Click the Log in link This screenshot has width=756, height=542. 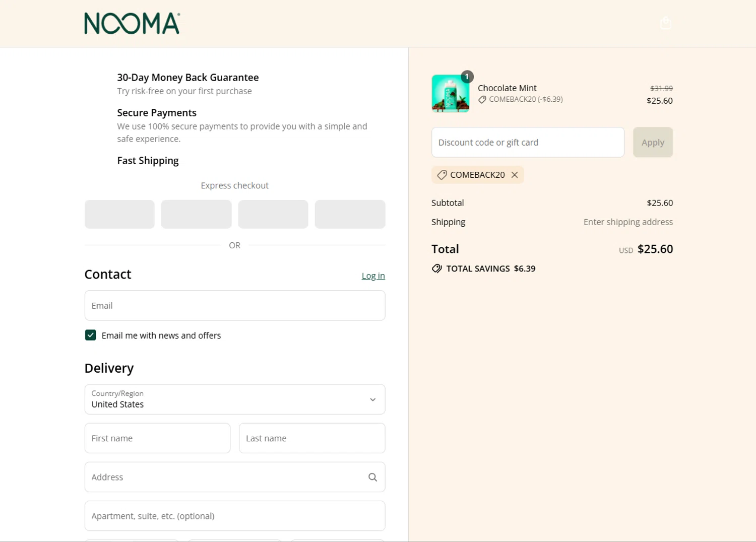click(x=373, y=276)
